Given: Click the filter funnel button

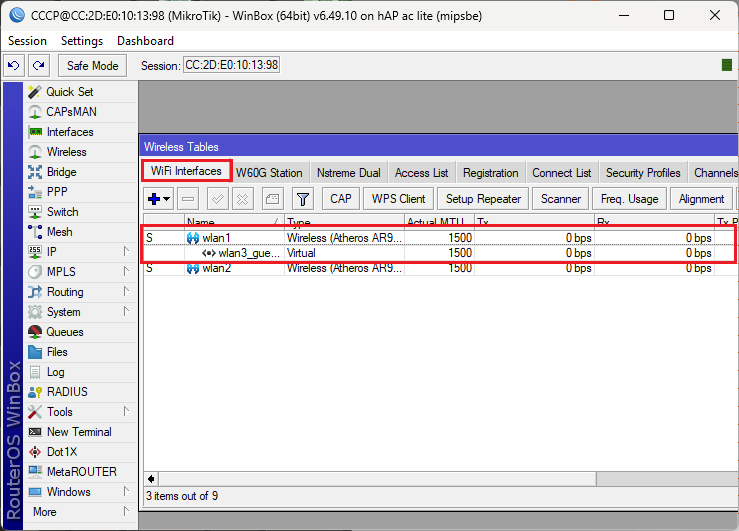Looking at the screenshot, I should (x=303, y=199).
